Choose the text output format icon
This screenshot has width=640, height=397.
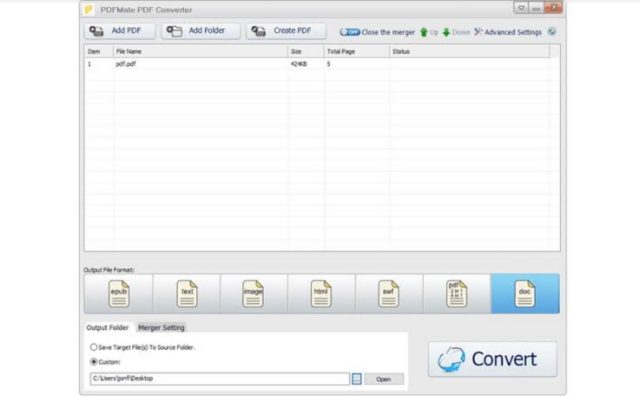pos(187,294)
